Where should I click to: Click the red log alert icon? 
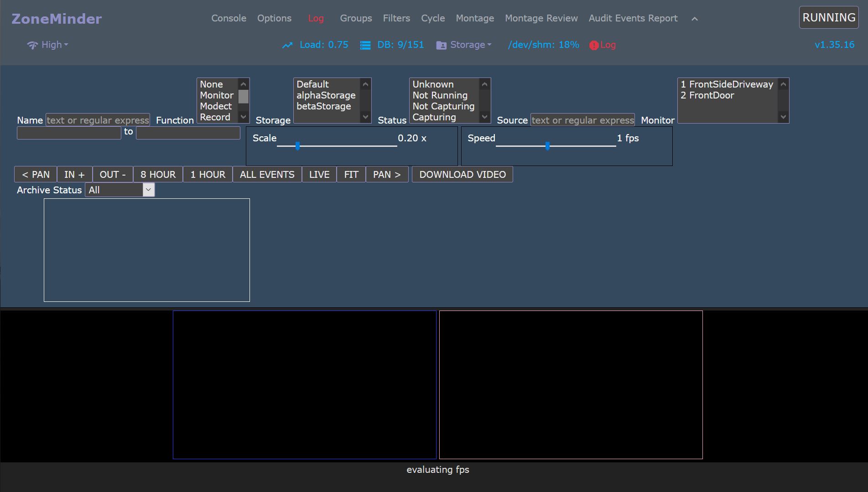(593, 45)
